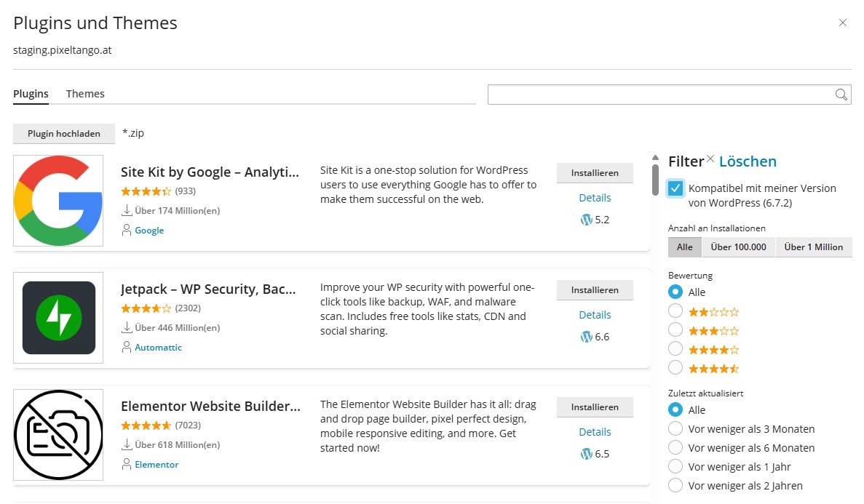Click the star rating of Elementor

tap(146, 425)
